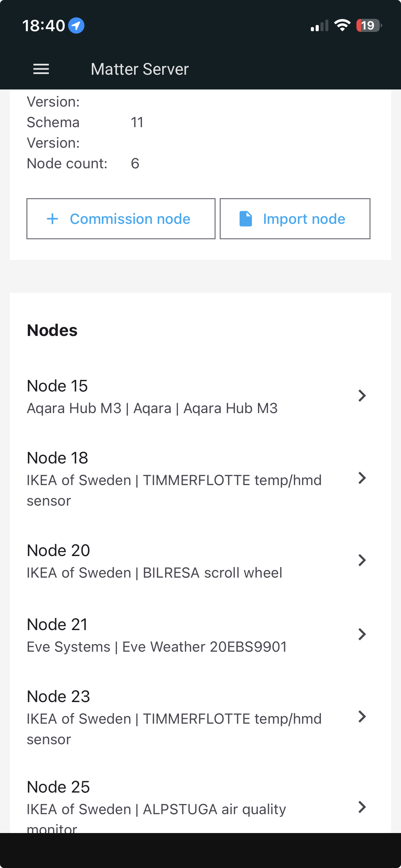Viewport: 401px width, 868px height.
Task: Click the plus icon for Commission node
Action: 52,219
